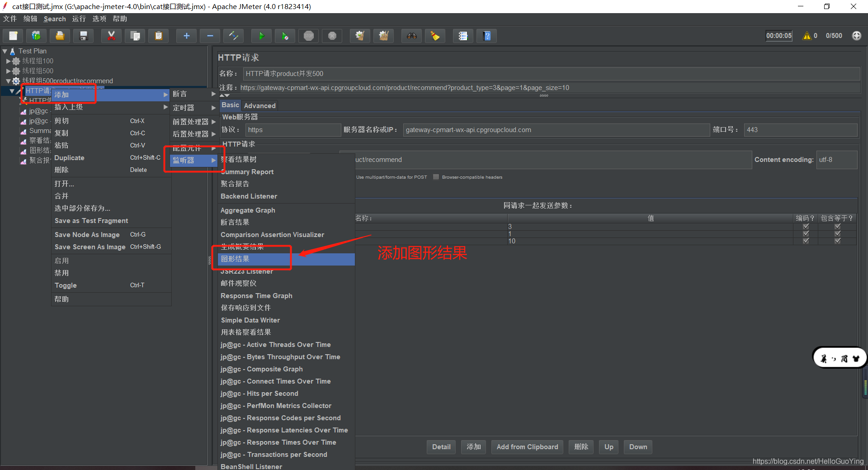Click the 删除 button below parameters table

coord(581,447)
